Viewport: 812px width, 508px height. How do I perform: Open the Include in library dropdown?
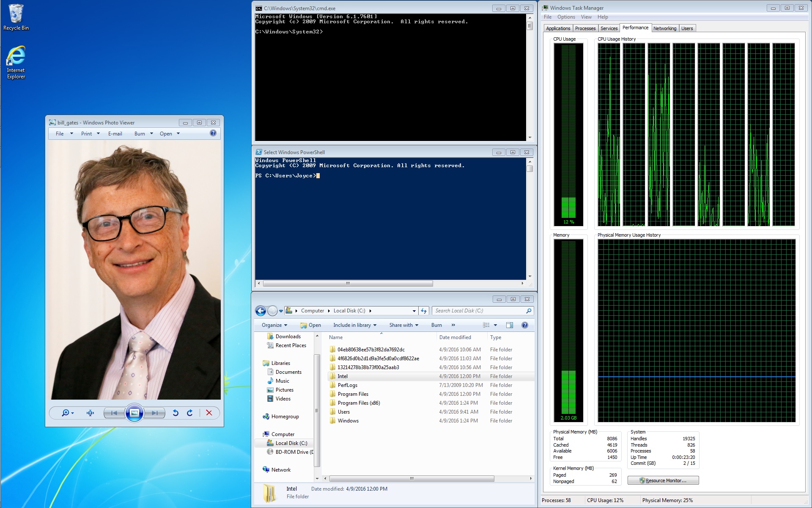[x=354, y=325]
